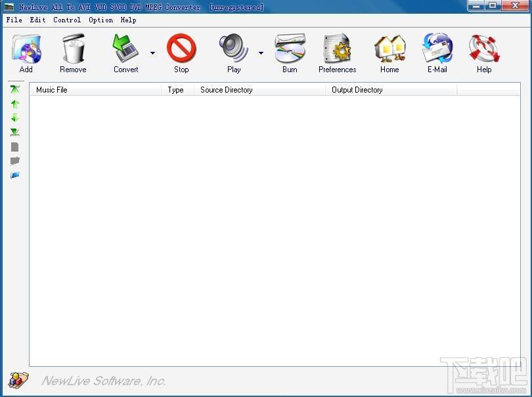The width and height of the screenshot is (532, 397).
Task: Click the E-Mail envelope icon
Action: (x=437, y=49)
